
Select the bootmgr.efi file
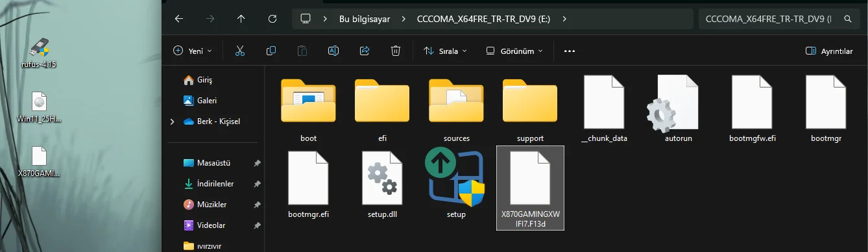point(309,185)
